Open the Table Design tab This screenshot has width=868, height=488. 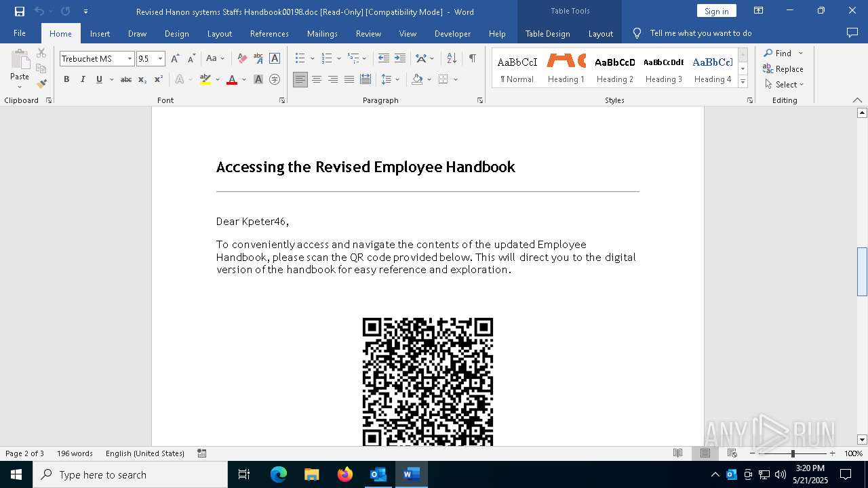(x=547, y=33)
